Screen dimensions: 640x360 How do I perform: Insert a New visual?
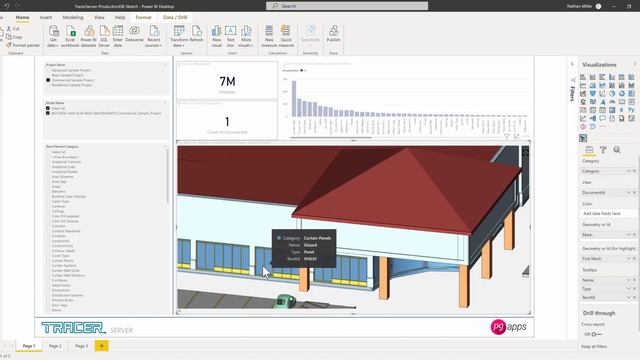pyautogui.click(x=216, y=36)
